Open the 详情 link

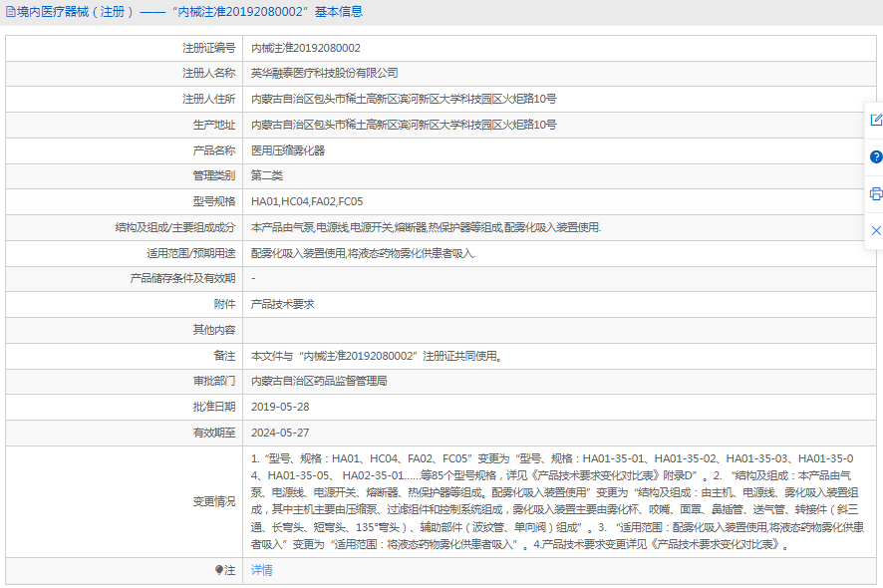262,570
